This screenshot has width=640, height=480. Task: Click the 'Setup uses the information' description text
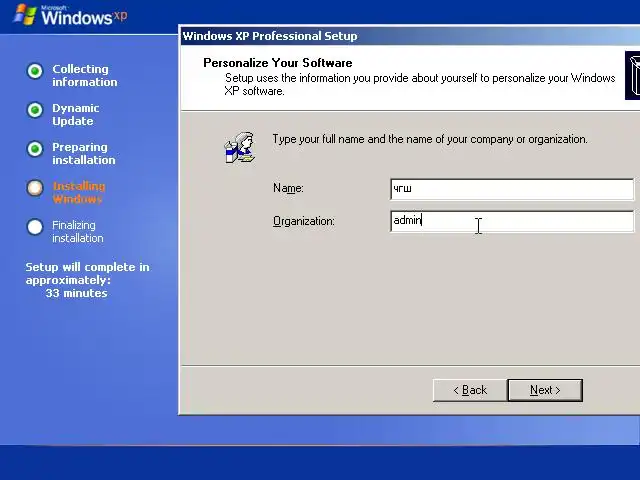tap(420, 84)
